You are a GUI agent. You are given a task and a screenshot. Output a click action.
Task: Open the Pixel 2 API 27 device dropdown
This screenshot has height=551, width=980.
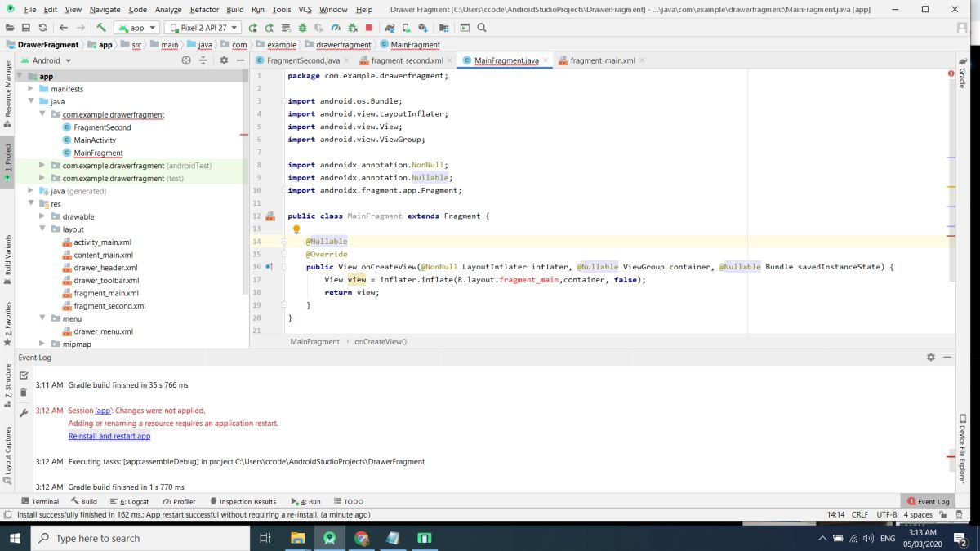coord(203,28)
